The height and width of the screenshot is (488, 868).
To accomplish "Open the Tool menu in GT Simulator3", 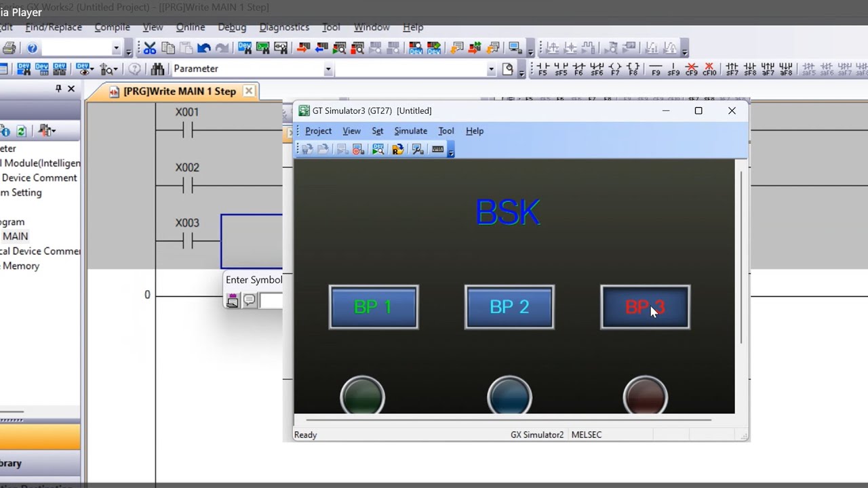I will pos(446,131).
